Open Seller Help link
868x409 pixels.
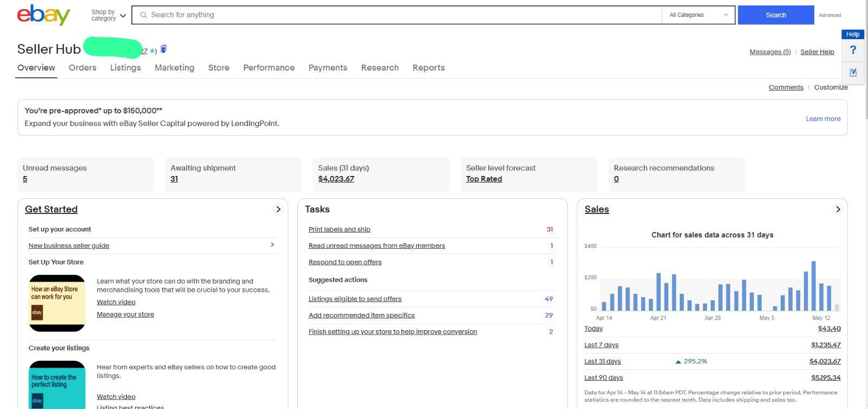click(x=817, y=52)
